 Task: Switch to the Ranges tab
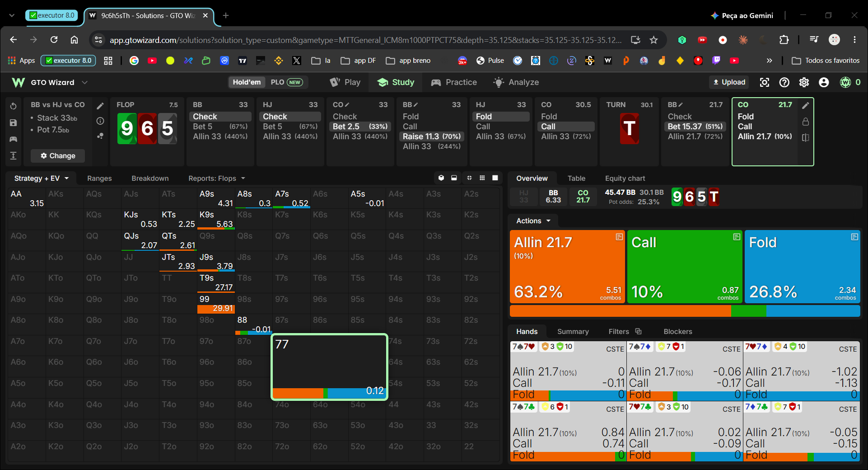point(99,179)
